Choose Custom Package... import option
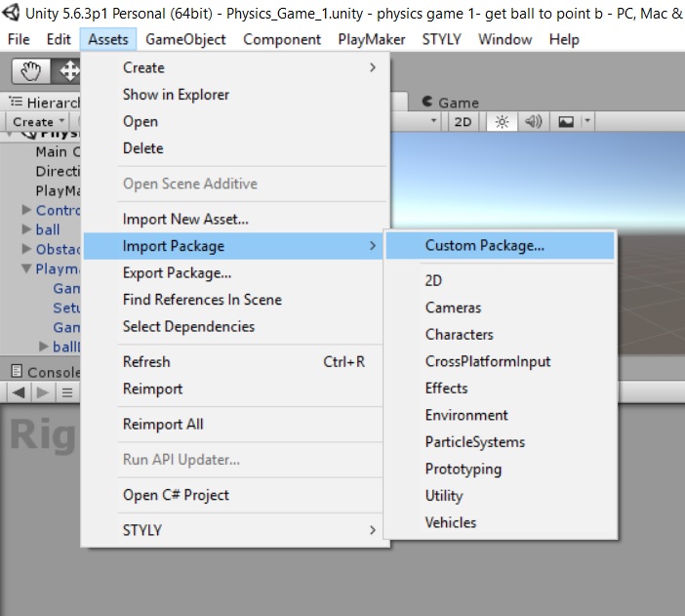 point(501,245)
